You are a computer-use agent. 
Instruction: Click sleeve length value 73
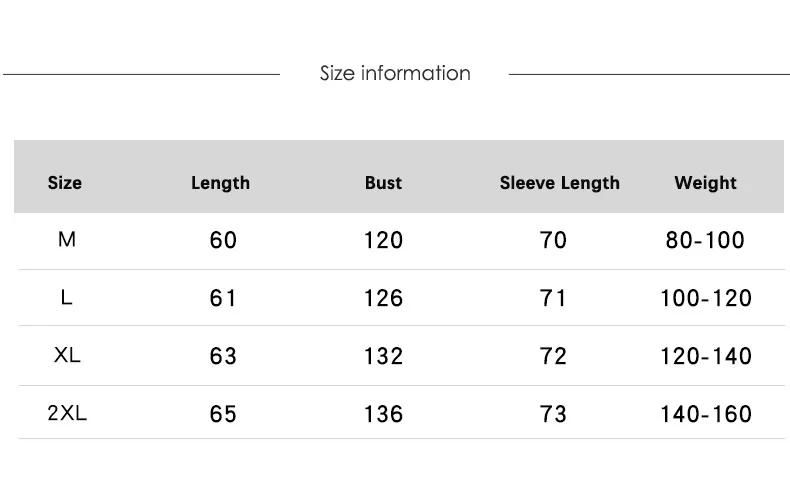[553, 414]
